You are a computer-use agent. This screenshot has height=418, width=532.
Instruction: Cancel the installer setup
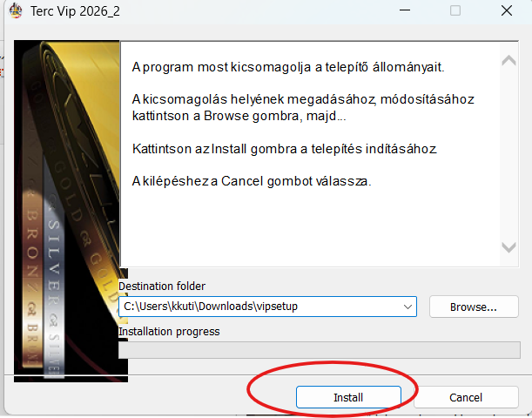pyautogui.click(x=466, y=397)
